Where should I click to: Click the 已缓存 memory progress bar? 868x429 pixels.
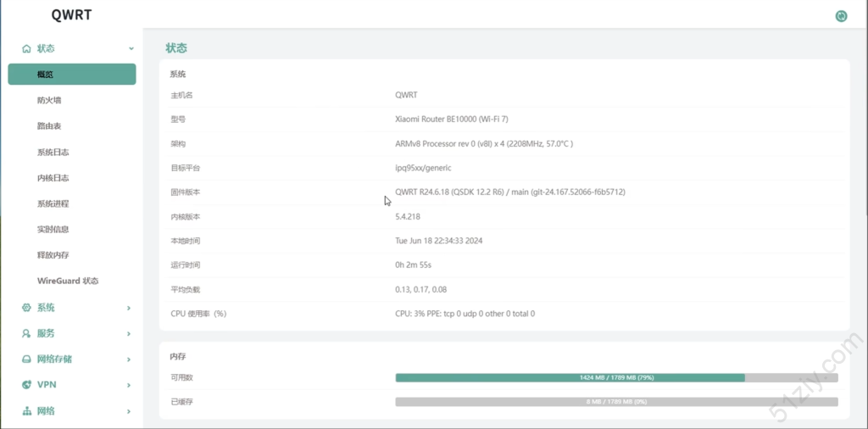(x=617, y=402)
